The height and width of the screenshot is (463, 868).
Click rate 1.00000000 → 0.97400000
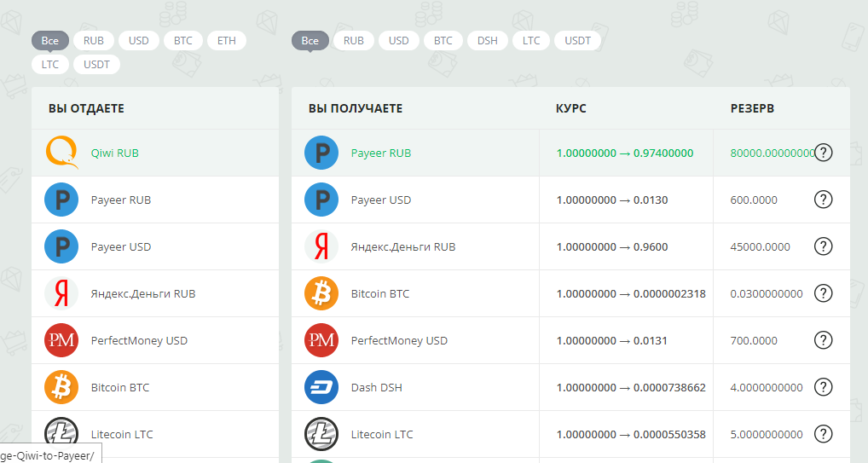point(625,153)
